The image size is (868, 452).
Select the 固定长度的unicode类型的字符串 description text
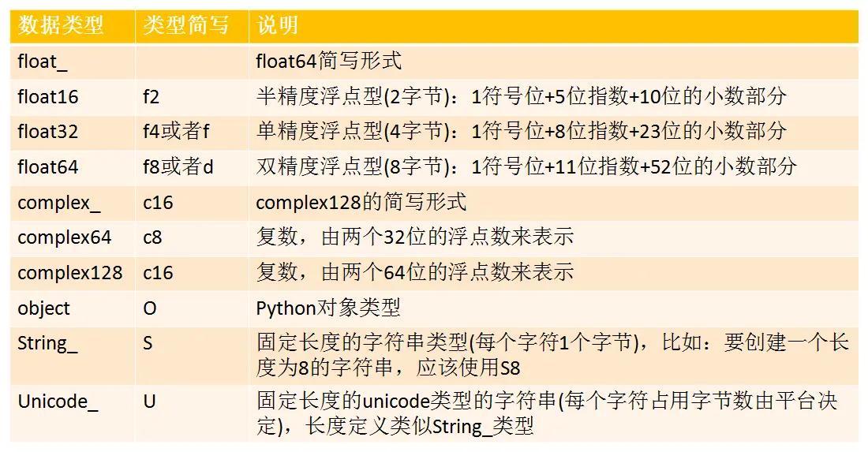click(x=547, y=414)
